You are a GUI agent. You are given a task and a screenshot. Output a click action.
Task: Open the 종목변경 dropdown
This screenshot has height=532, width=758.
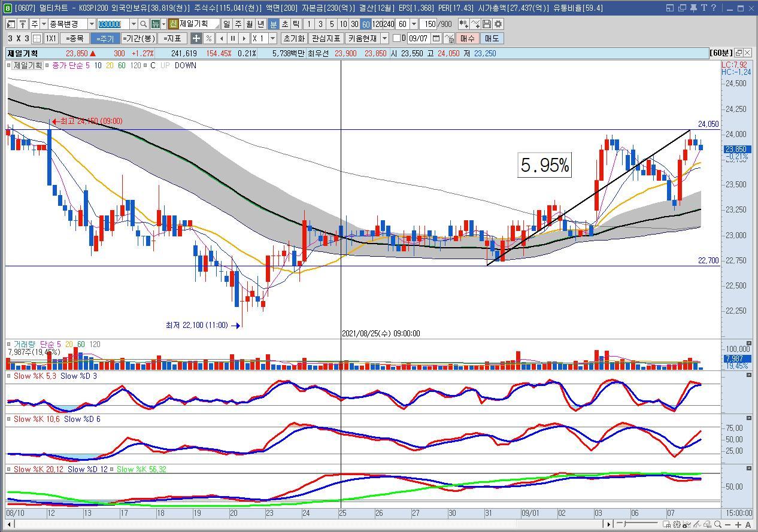point(92,24)
